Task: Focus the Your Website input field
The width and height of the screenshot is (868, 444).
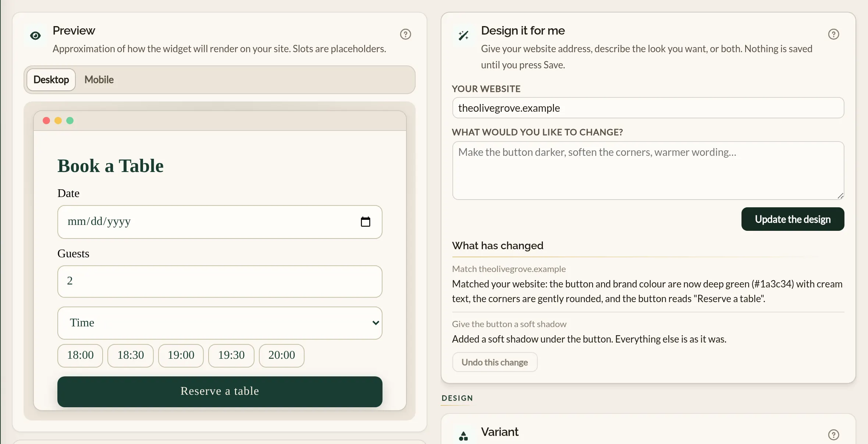Action: tap(648, 108)
